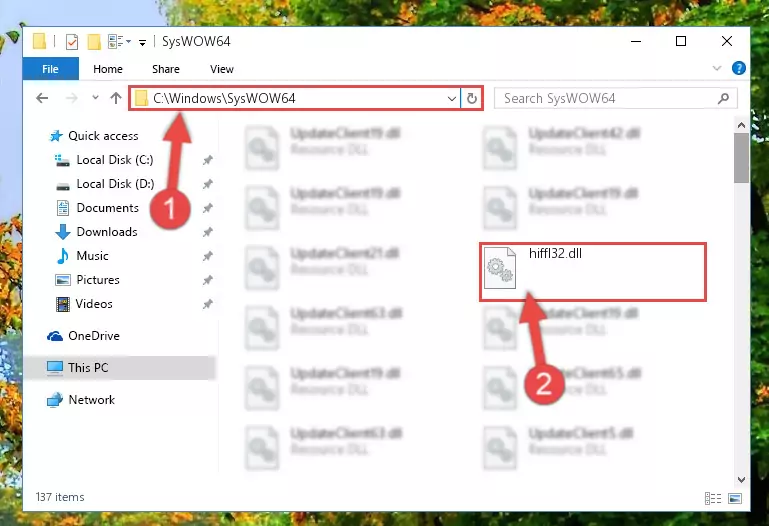Viewport: 769px width, 526px height.
Task: Switch to the Home ribbon tab
Action: tap(108, 69)
